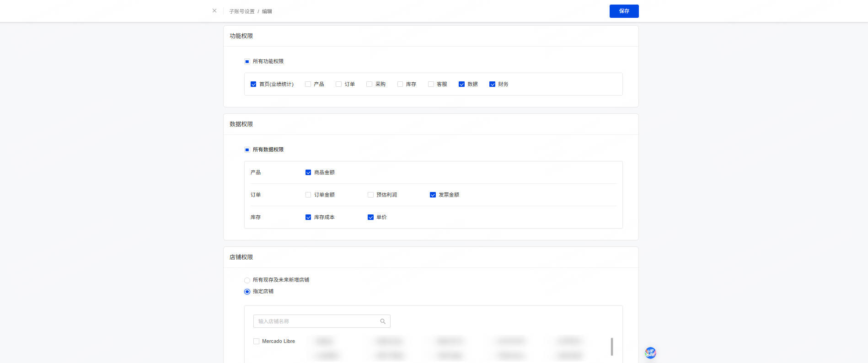The image size is (868, 363).
Task: Check the 订单金额 checkbox
Action: tap(308, 195)
